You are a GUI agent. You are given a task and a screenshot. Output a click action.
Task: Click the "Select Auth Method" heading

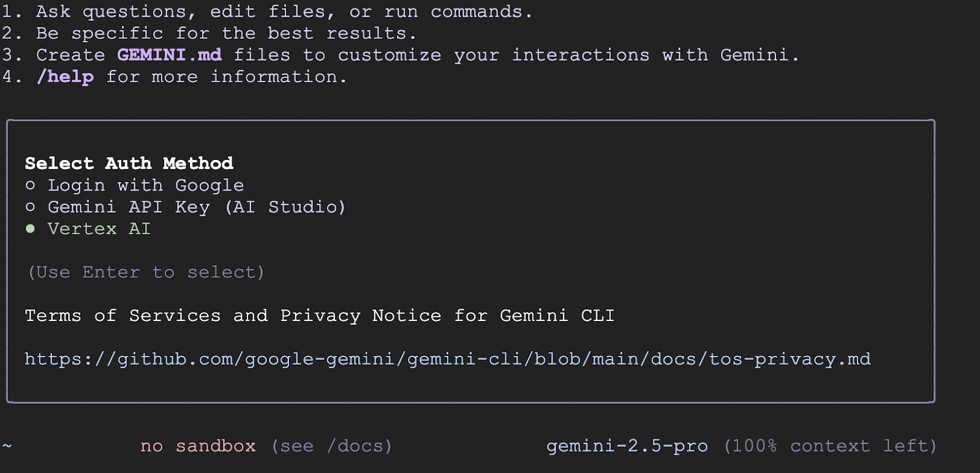click(x=129, y=164)
